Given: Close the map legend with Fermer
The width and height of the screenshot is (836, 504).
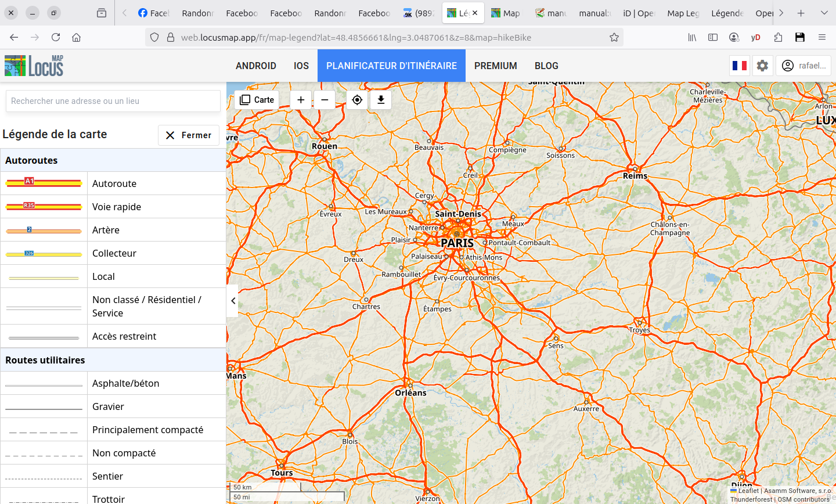Looking at the screenshot, I should point(189,135).
